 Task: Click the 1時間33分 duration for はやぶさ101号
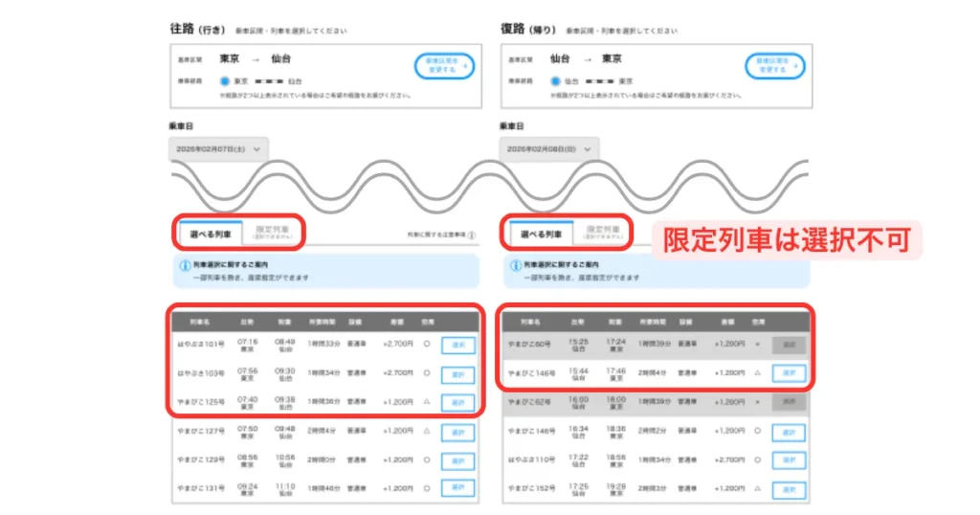point(323,344)
